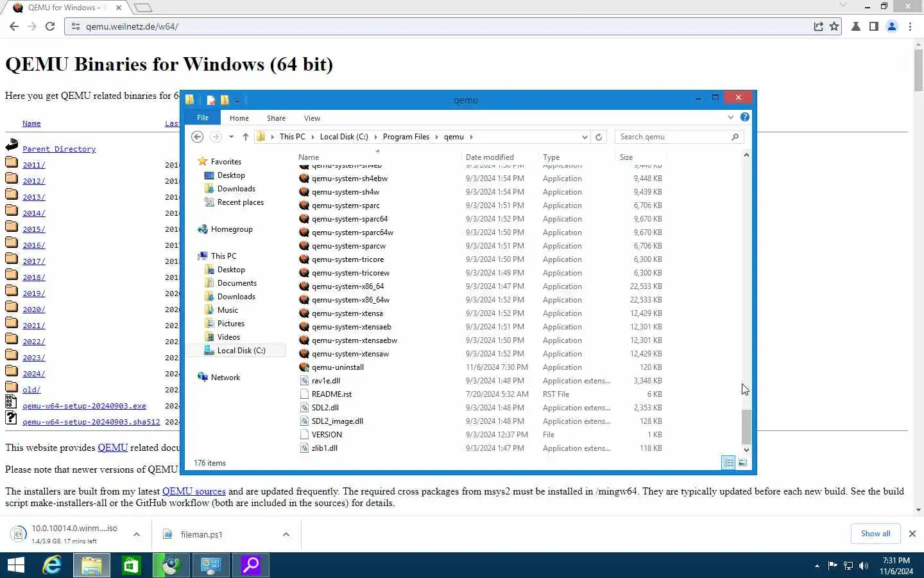Open the Windows Start button
The width and height of the screenshot is (924, 578).
pyautogui.click(x=16, y=565)
